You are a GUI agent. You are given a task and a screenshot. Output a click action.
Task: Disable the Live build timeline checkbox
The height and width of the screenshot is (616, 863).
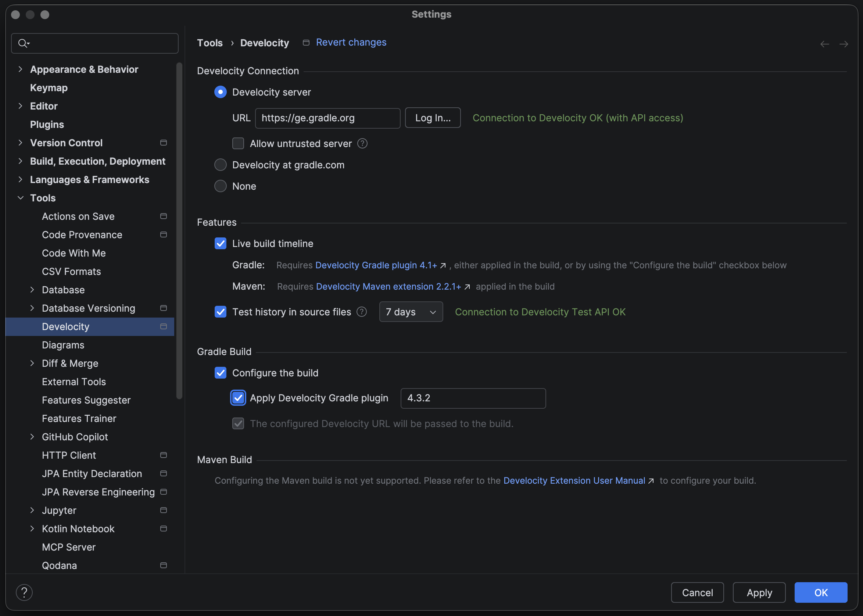pyautogui.click(x=221, y=243)
